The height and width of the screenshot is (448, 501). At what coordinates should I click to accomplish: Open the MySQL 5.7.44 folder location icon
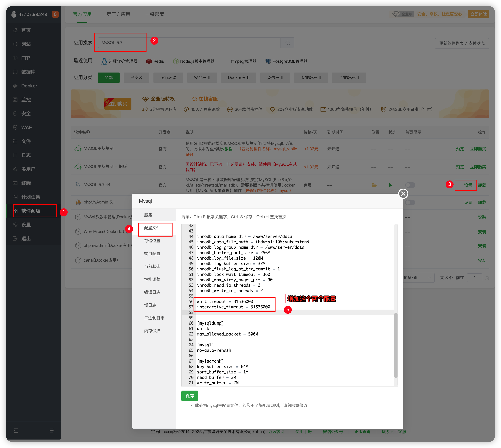coord(374,185)
